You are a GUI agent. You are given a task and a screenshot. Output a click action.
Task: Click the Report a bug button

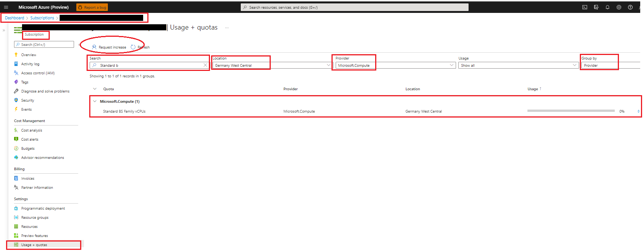click(92, 7)
